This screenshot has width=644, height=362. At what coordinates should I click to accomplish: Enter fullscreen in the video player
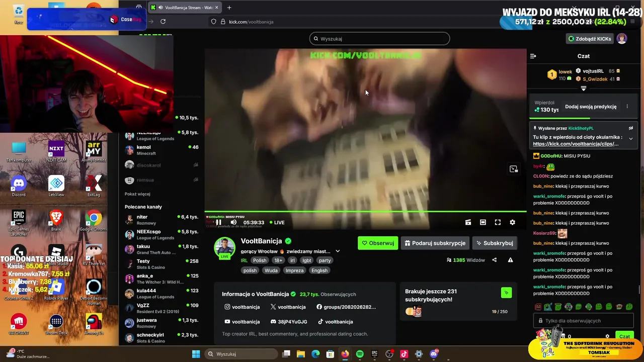click(x=498, y=222)
